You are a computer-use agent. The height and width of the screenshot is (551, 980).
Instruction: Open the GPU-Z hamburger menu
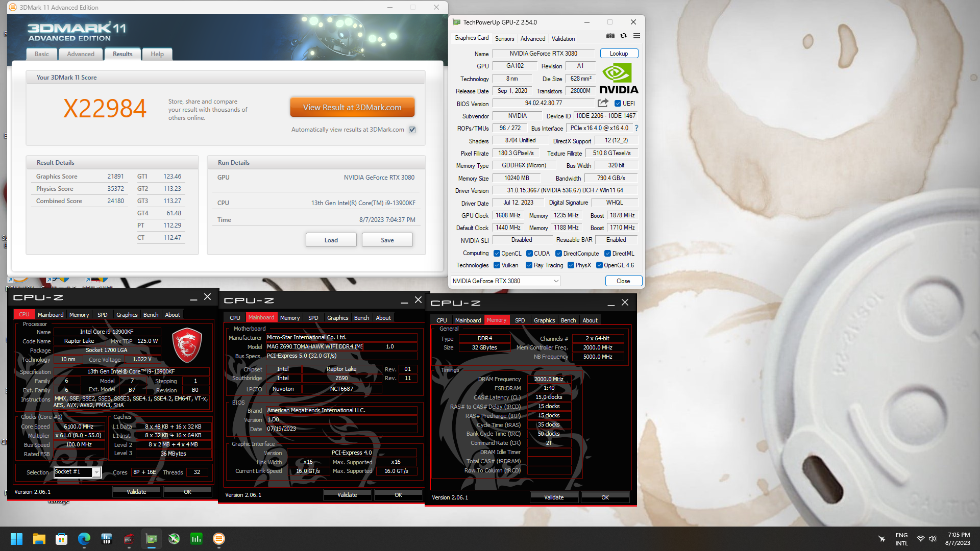636,36
